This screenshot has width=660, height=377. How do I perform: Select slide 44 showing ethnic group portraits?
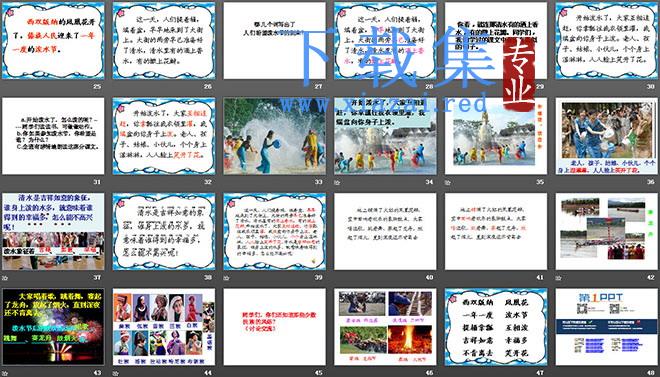164,327
